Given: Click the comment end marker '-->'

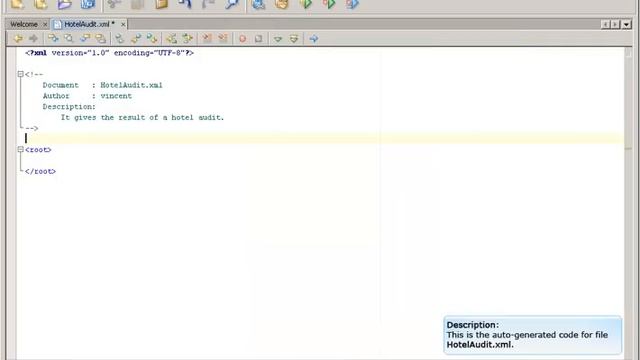Looking at the screenshot, I should [x=31, y=128].
